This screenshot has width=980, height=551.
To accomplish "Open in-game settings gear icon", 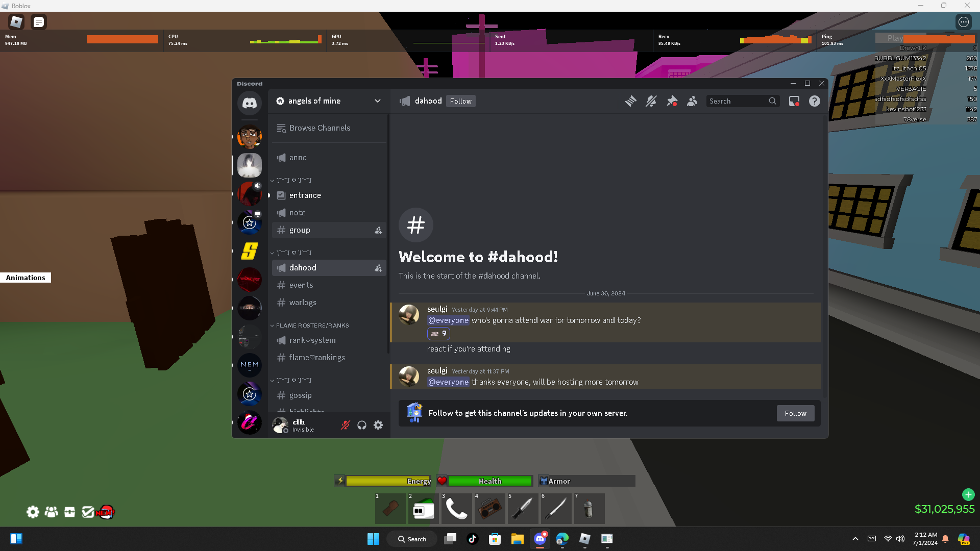I will pyautogui.click(x=33, y=512).
